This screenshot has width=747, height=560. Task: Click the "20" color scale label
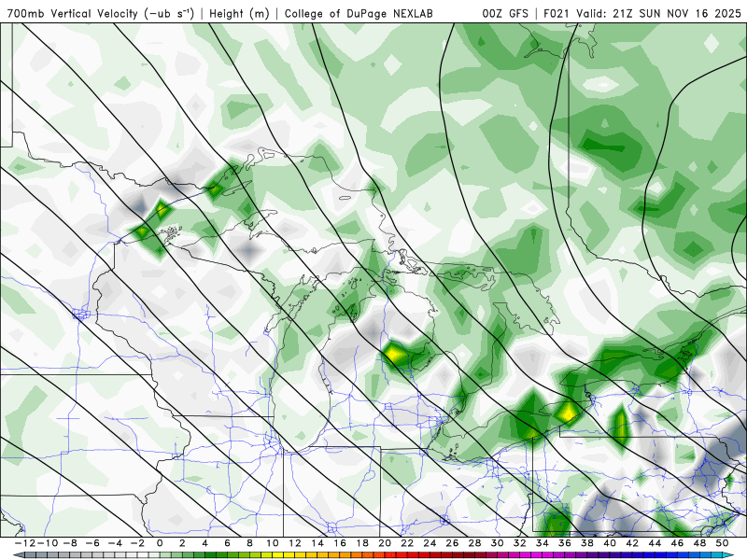385,543
